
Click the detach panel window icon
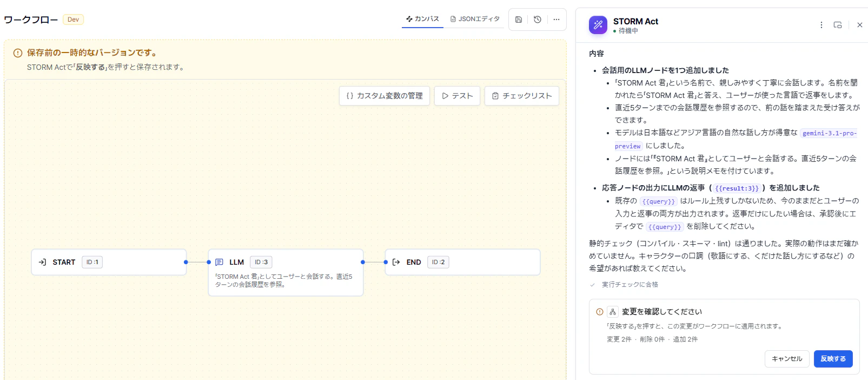tap(838, 25)
